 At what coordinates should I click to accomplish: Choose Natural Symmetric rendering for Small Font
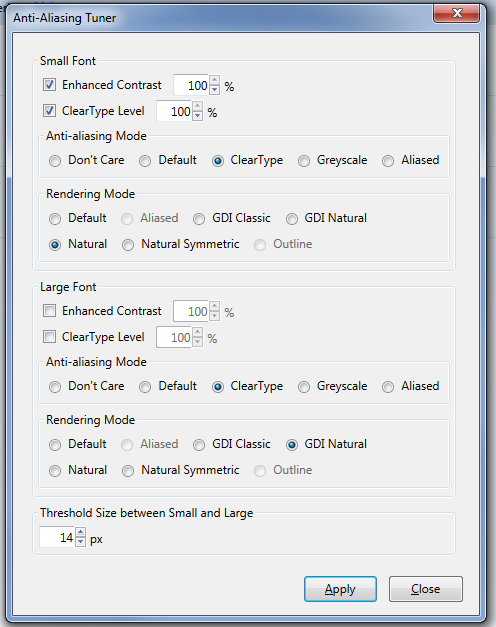click(128, 245)
